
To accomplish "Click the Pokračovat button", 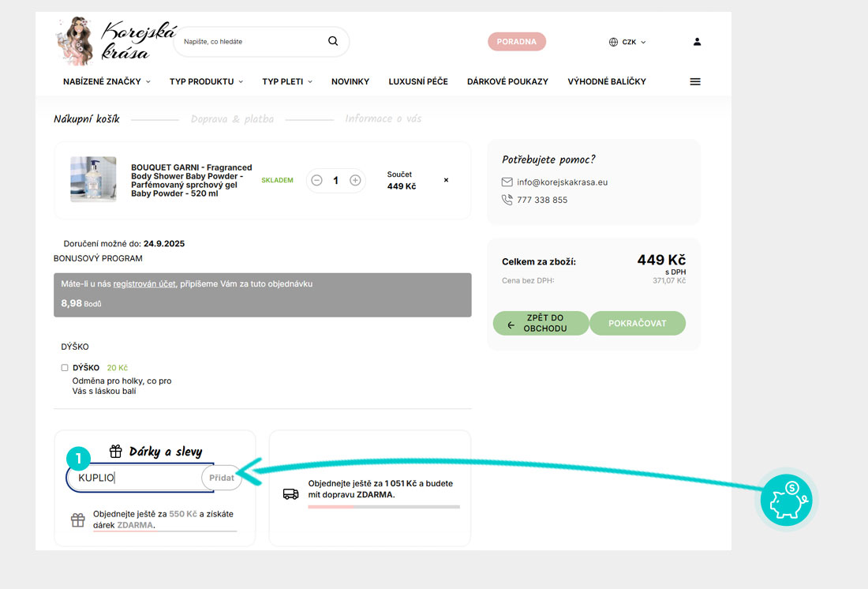I will (637, 323).
